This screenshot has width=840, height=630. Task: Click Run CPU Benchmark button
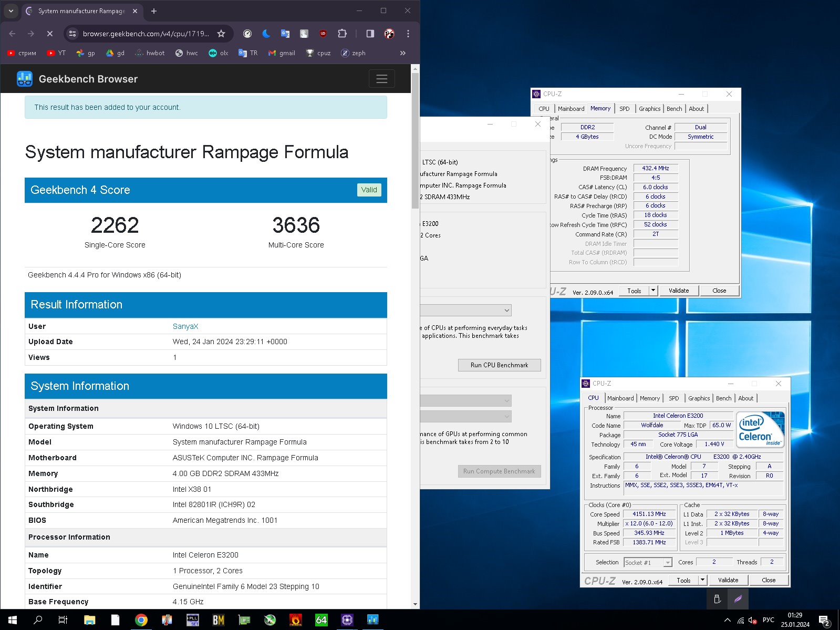pyautogui.click(x=499, y=365)
